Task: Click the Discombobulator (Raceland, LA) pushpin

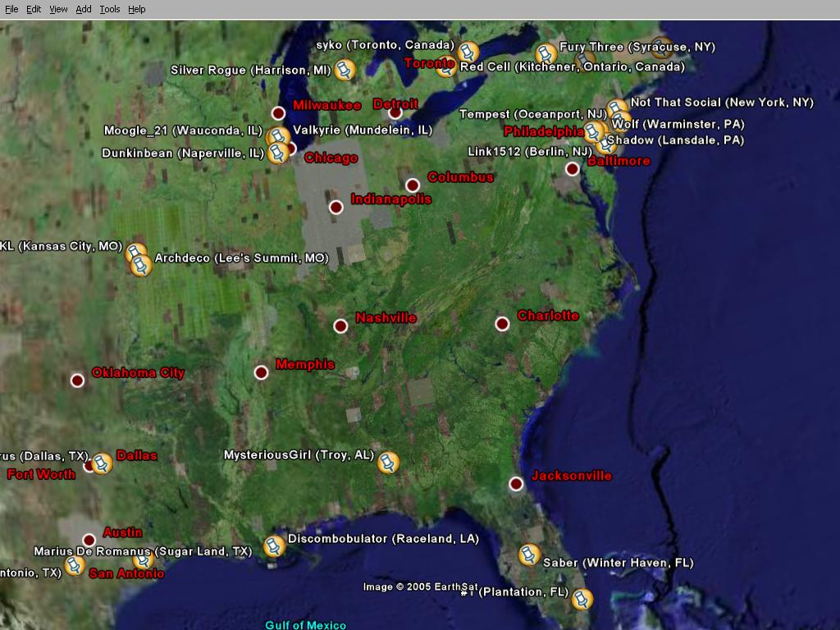Action: click(274, 546)
